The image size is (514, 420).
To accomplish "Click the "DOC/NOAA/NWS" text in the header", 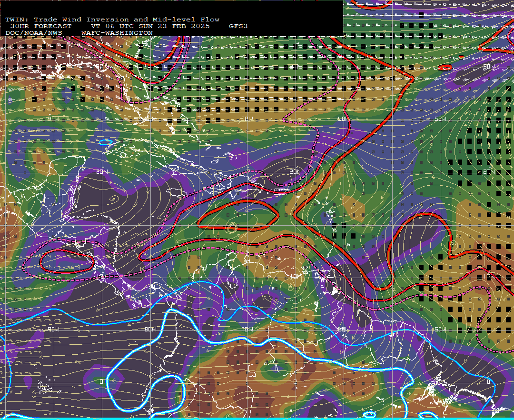I will coord(34,33).
